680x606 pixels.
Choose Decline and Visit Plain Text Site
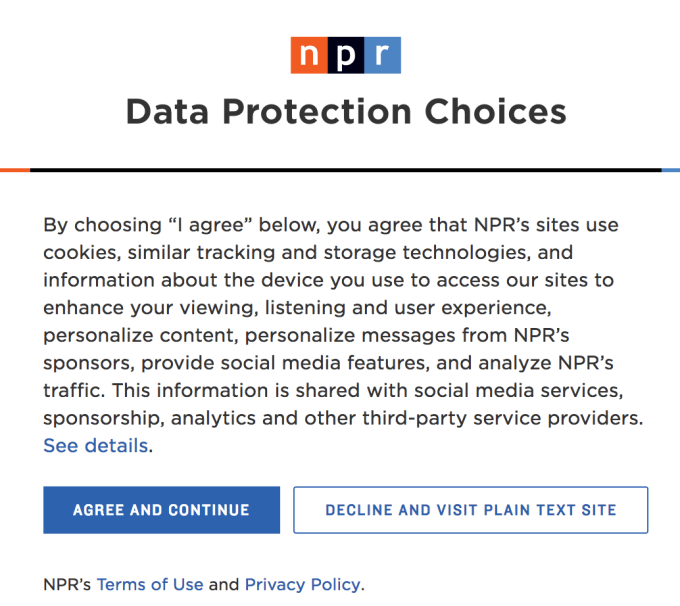[x=470, y=510]
